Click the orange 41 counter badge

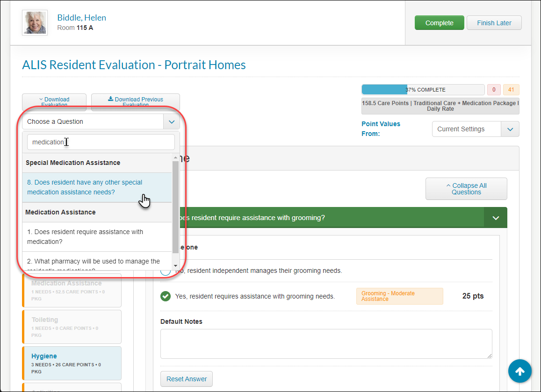point(511,90)
